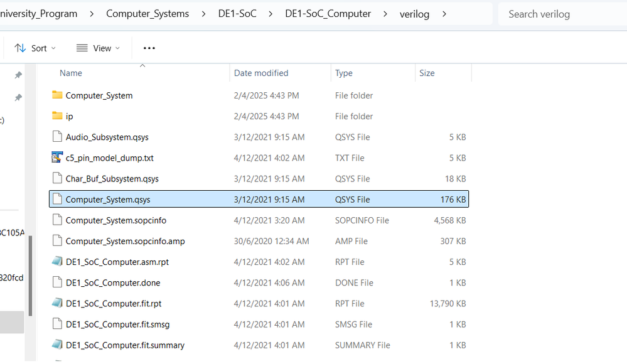The height and width of the screenshot is (364, 627).
Task: Select DE1_SoC_Computer.fit.summary file name
Action: pos(125,345)
